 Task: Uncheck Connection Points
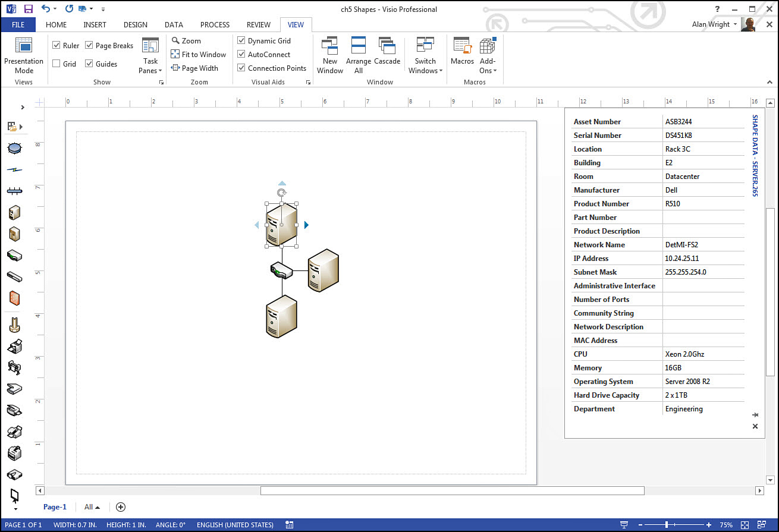click(241, 68)
